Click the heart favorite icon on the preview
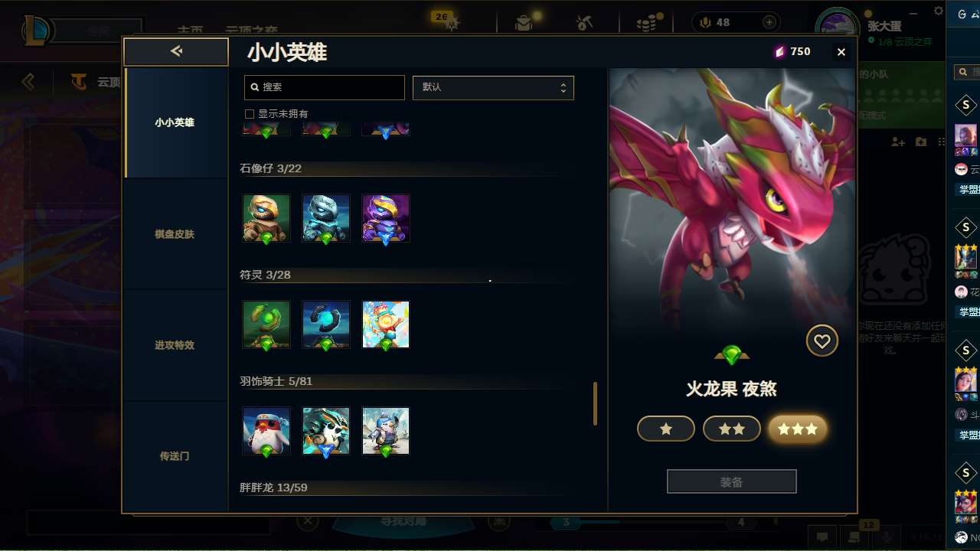The width and height of the screenshot is (980, 551). tap(822, 341)
